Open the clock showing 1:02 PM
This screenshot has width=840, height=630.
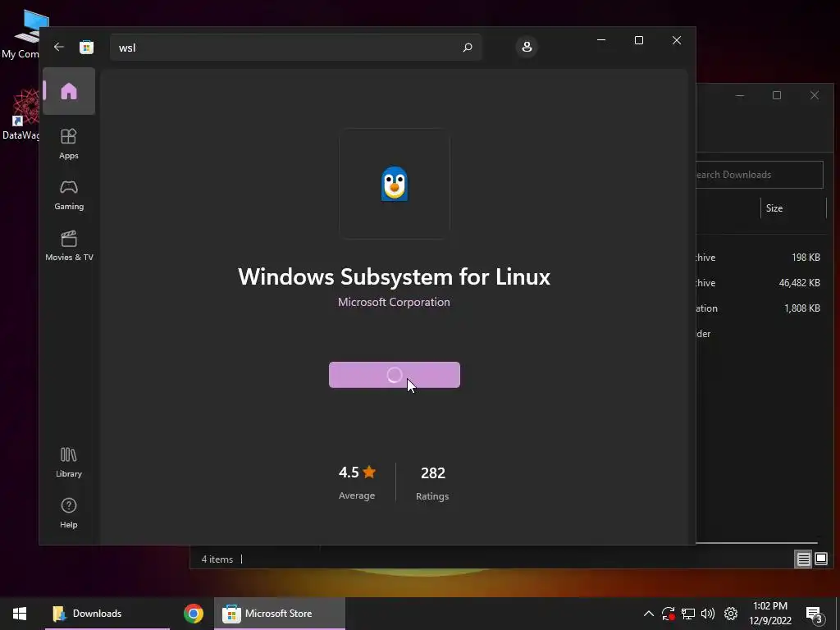[x=770, y=614]
